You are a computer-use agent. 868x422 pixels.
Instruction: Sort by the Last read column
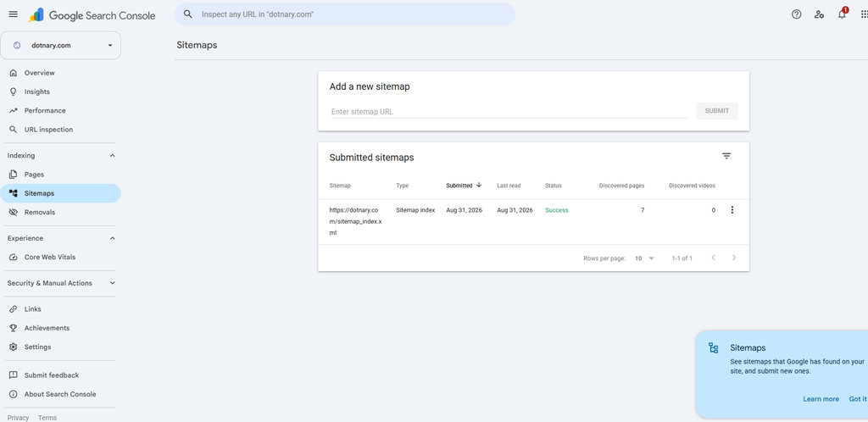click(509, 186)
